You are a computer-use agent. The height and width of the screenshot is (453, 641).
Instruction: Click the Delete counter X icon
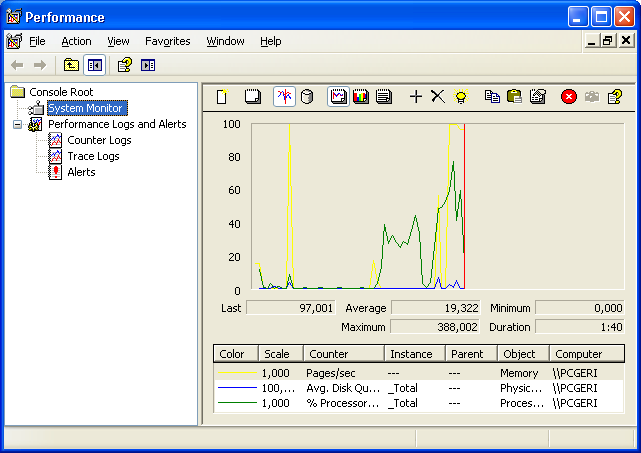[x=438, y=97]
